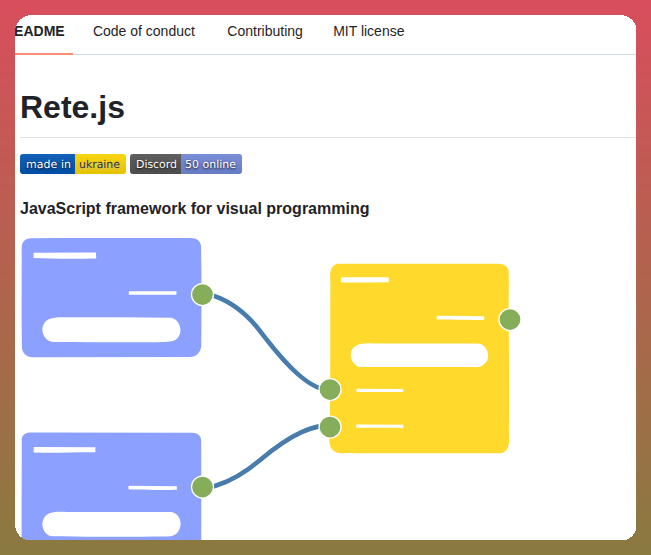Click the top blue node in the diagram

(111, 297)
